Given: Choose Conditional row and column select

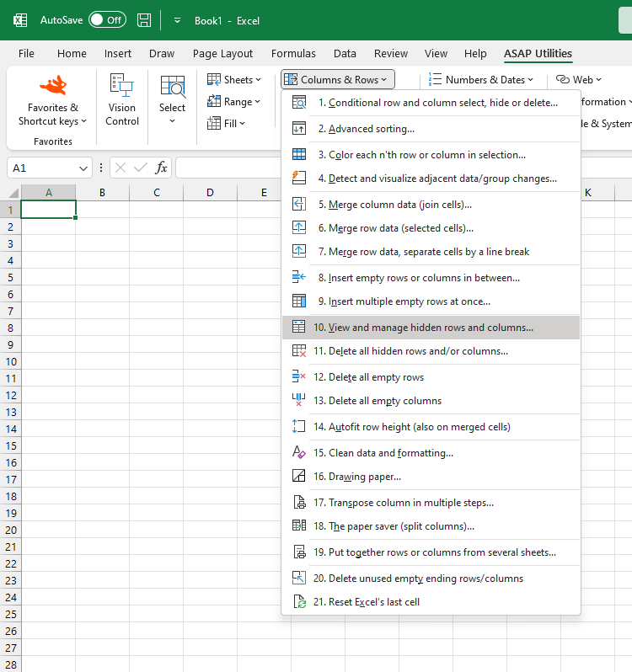Looking at the screenshot, I should (431, 103).
